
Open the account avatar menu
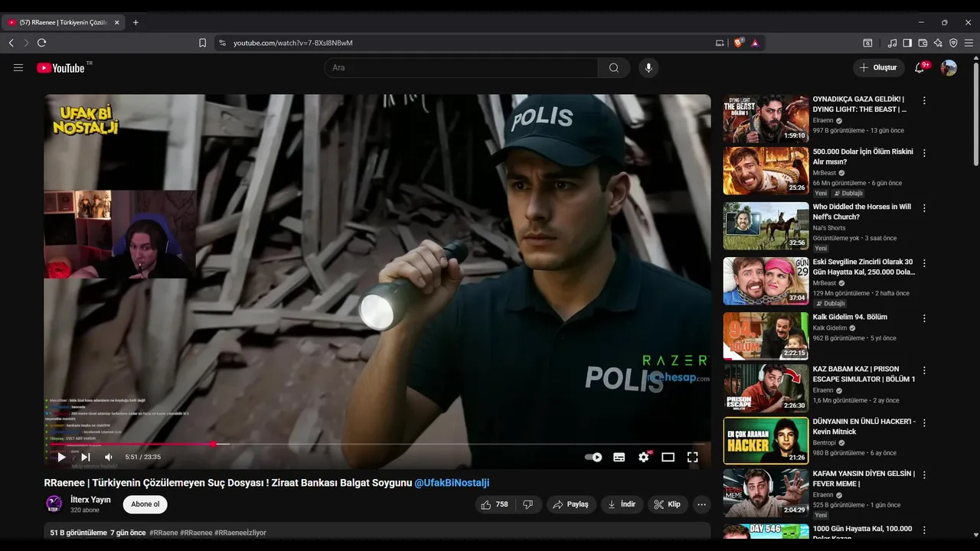(949, 67)
